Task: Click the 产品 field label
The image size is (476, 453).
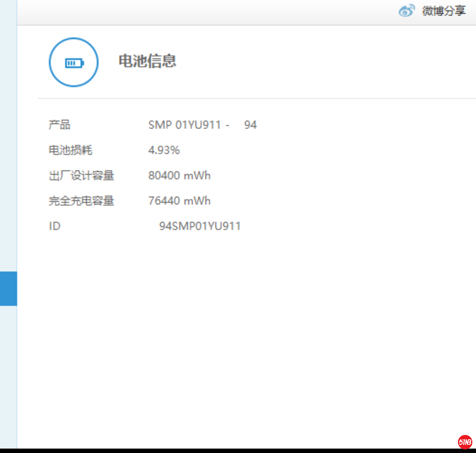Action: pyautogui.click(x=60, y=125)
